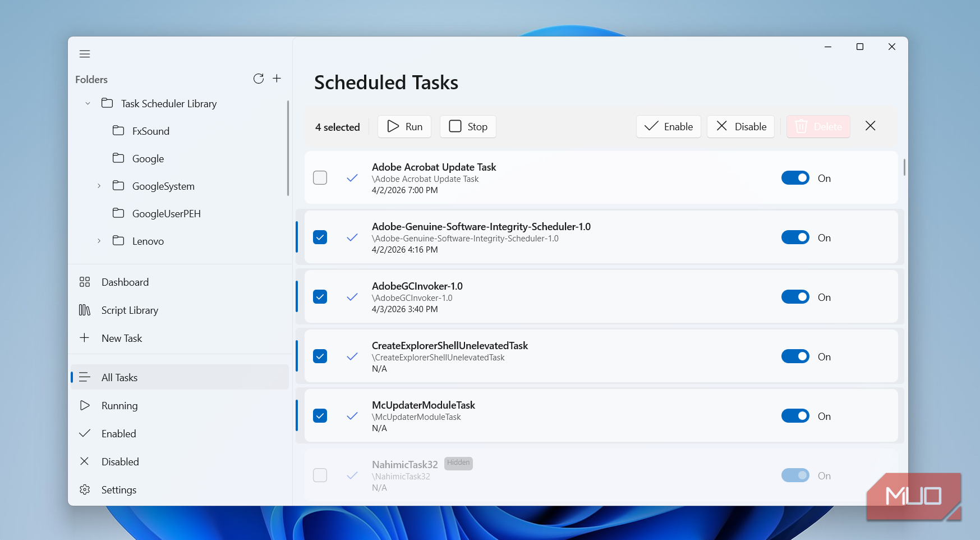The height and width of the screenshot is (540, 980).
Task: Click status checkmark for NahimicTask32
Action: click(352, 475)
